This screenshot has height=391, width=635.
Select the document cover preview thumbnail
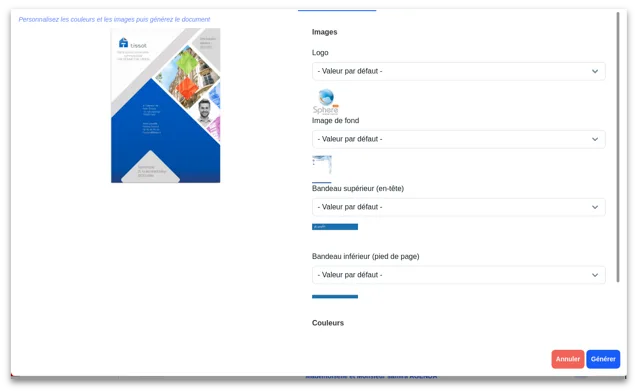pyautogui.click(x=166, y=105)
